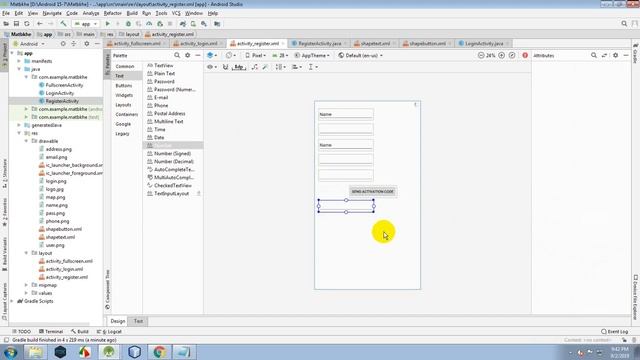Run the app with the green play button
Viewport: 640px width, 360px height.
[108, 24]
